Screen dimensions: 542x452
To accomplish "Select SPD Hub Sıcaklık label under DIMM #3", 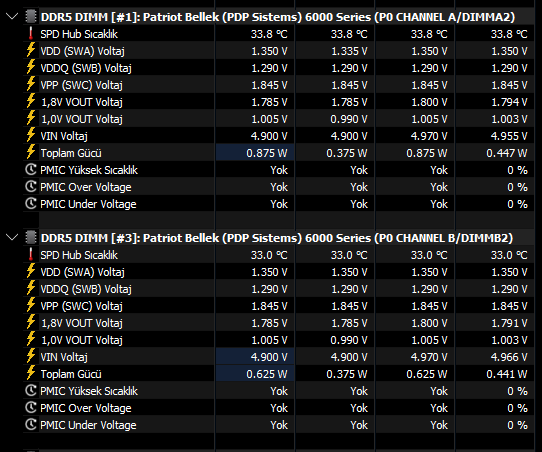I will [79, 255].
